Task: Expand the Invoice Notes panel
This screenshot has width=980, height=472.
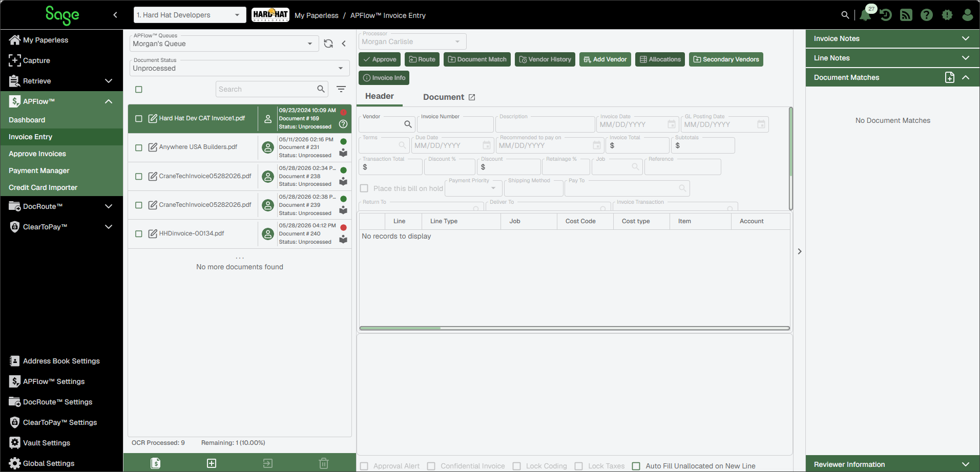Action: click(x=893, y=38)
